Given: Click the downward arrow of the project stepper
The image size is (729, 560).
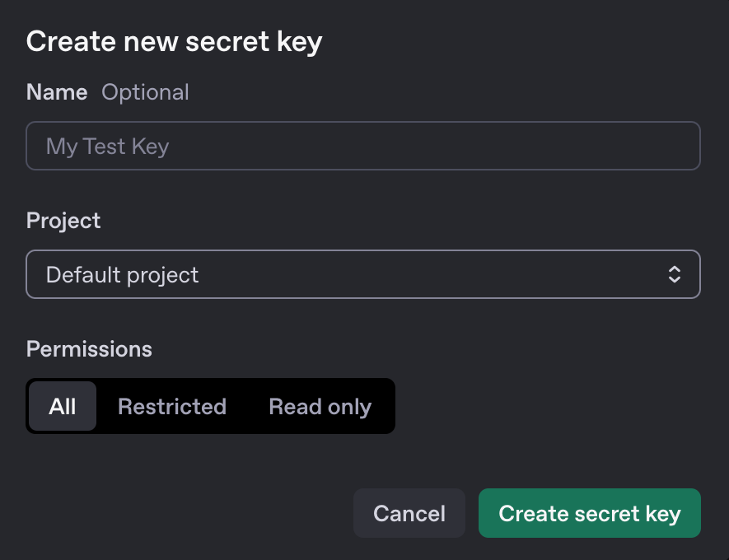Looking at the screenshot, I should click(x=674, y=279).
